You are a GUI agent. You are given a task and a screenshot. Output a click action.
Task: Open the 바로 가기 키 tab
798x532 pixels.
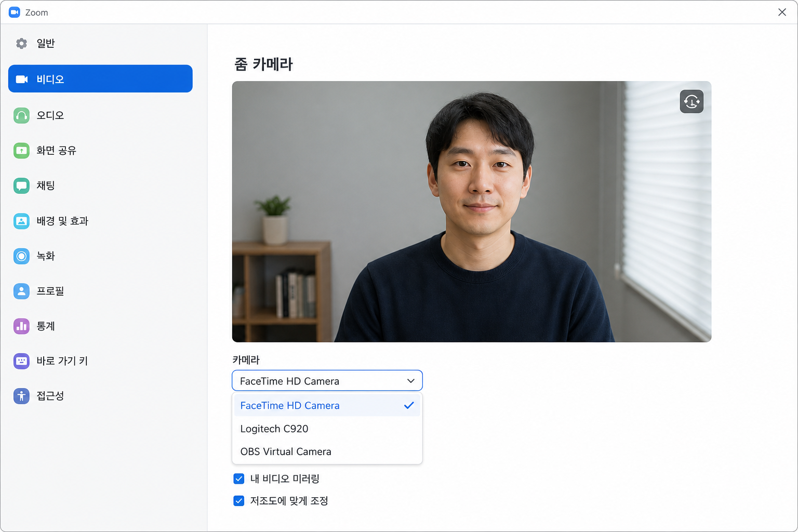coord(100,361)
